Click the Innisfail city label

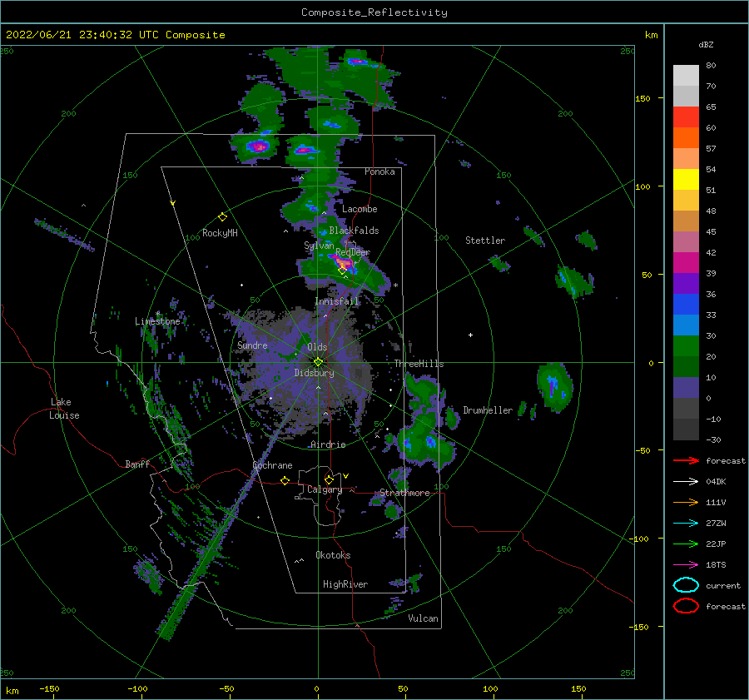(x=336, y=301)
